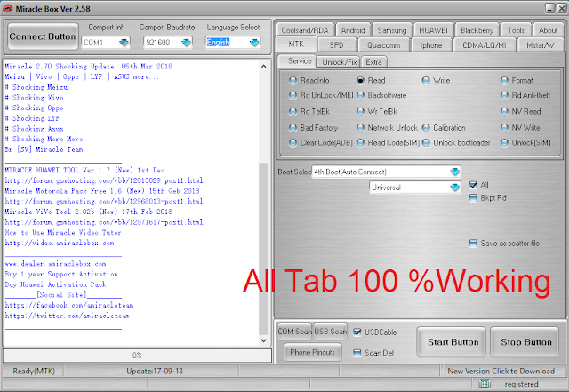Open the Iphone tab
The height and width of the screenshot is (392, 569).
[430, 45]
